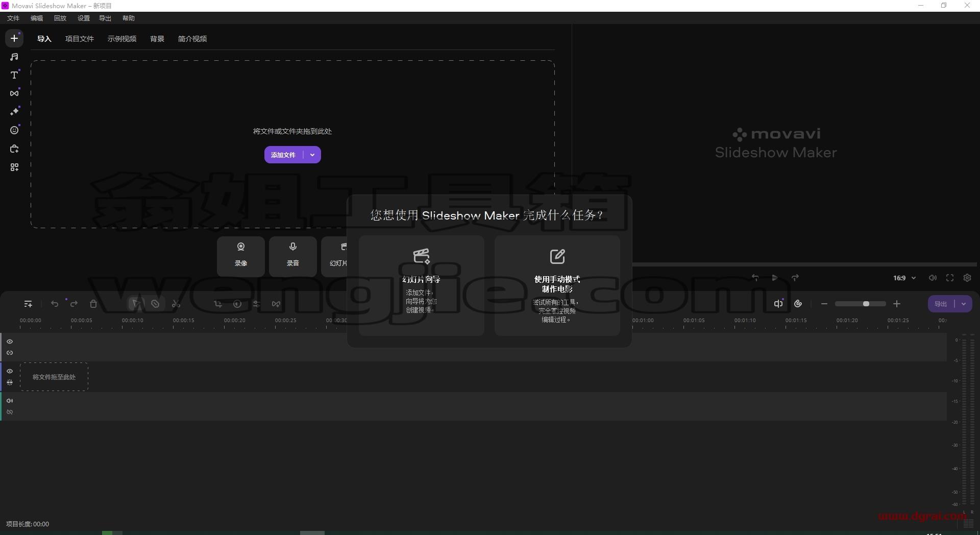Click the 录音 record audio button
The height and width of the screenshot is (535, 980).
pyautogui.click(x=293, y=256)
